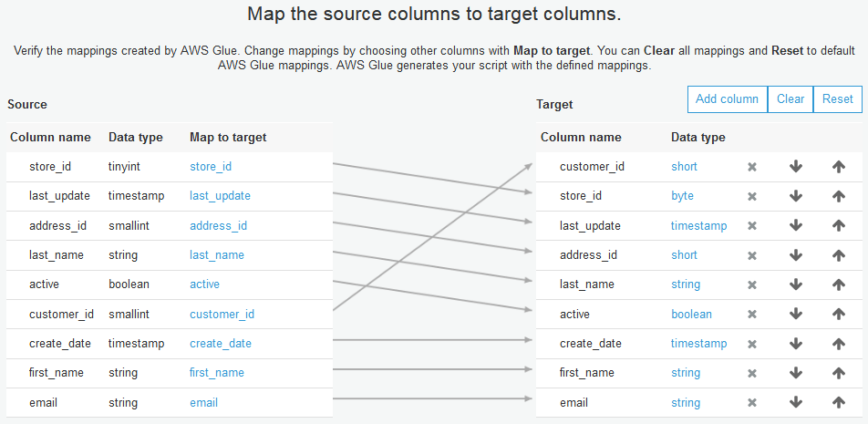Clear all mappings

(790, 99)
